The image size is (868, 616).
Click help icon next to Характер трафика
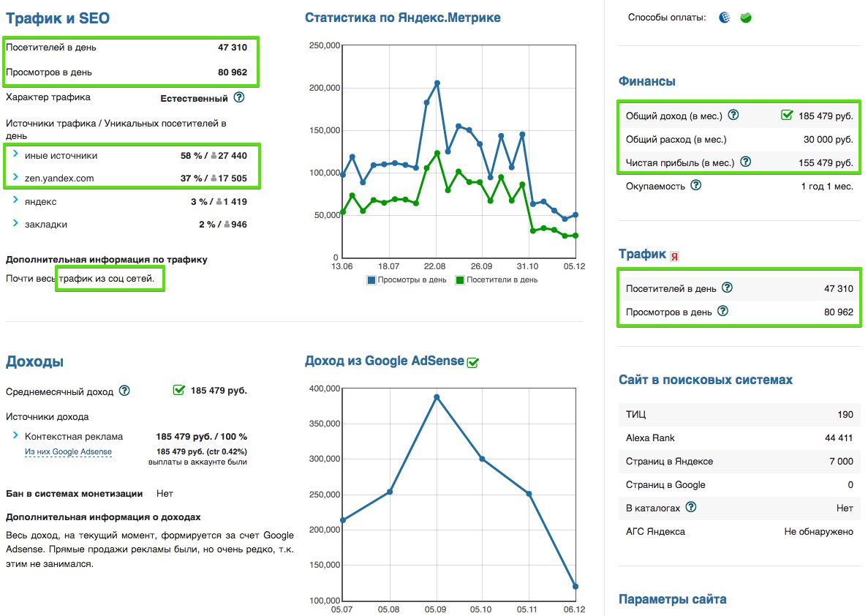click(x=238, y=97)
